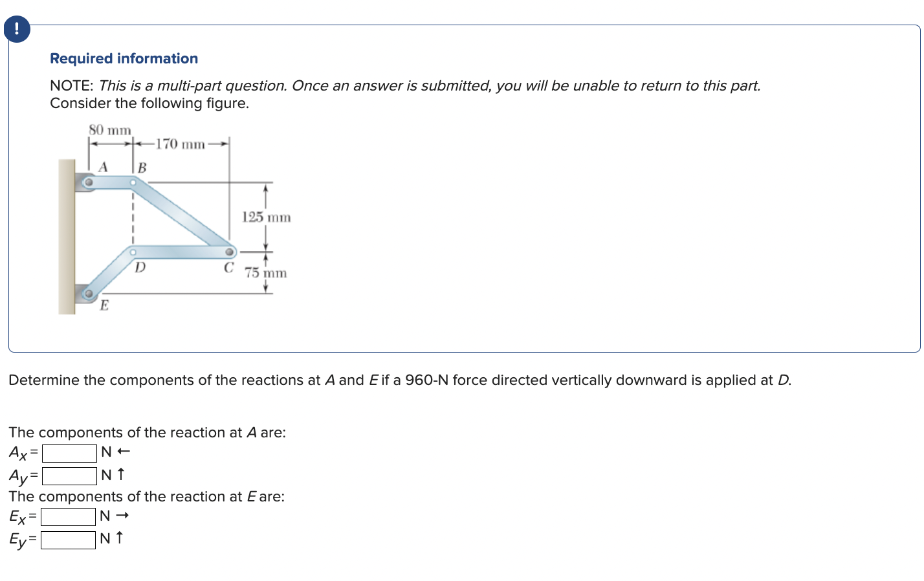This screenshot has height=581, width=924.
Task: Select the pin symbol at point A
Action: [x=88, y=182]
